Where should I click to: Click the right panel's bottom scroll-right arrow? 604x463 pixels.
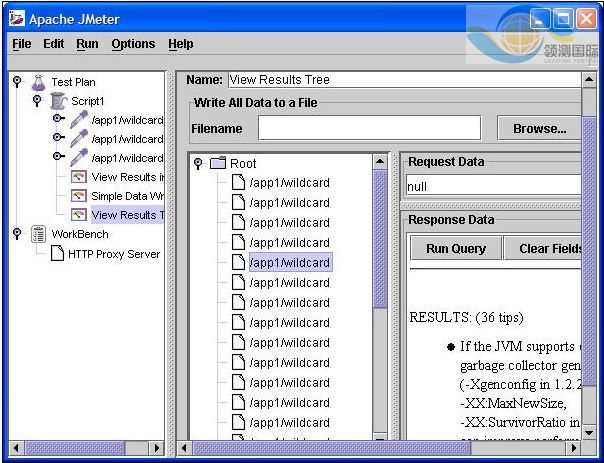coord(574,448)
